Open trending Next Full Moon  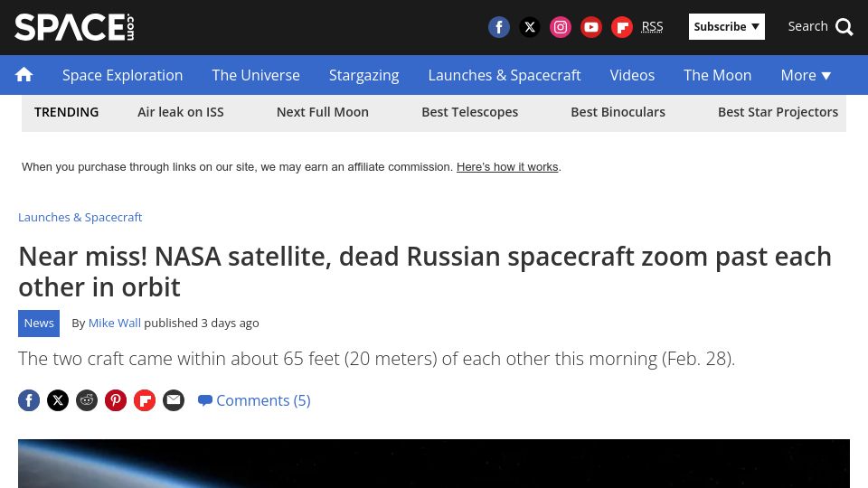click(x=322, y=112)
